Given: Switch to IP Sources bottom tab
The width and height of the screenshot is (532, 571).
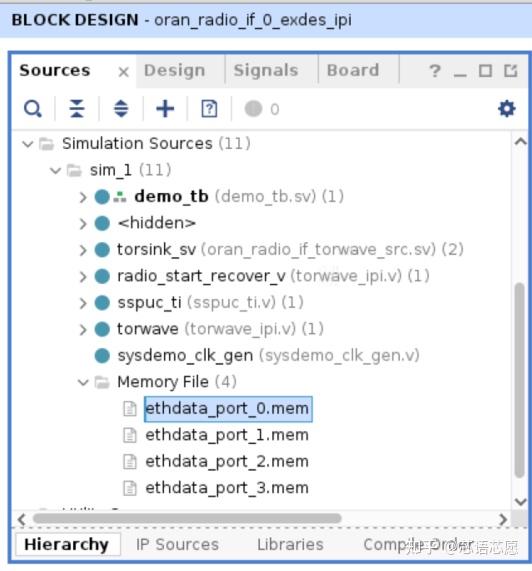Looking at the screenshot, I should (x=177, y=545).
